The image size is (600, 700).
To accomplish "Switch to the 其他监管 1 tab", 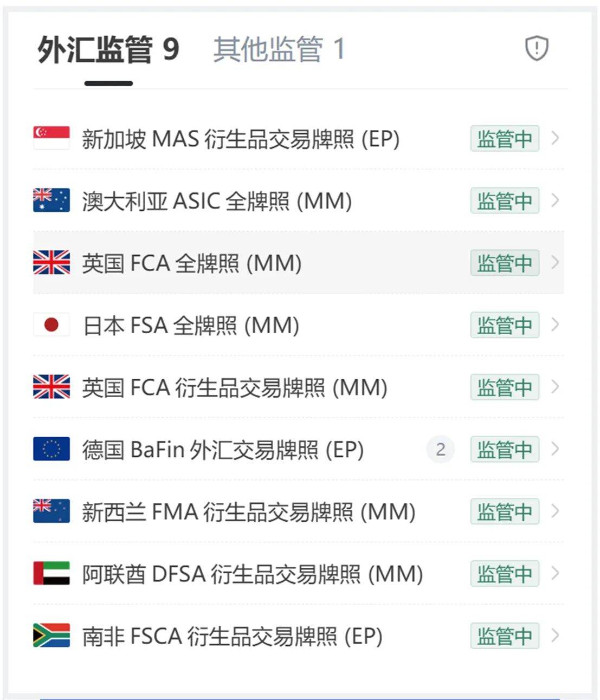I will click(x=279, y=49).
